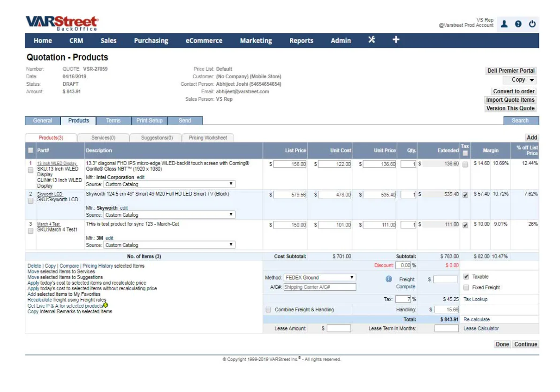Open Source dropdown for 13 Inch WLED Display

pos(169,184)
